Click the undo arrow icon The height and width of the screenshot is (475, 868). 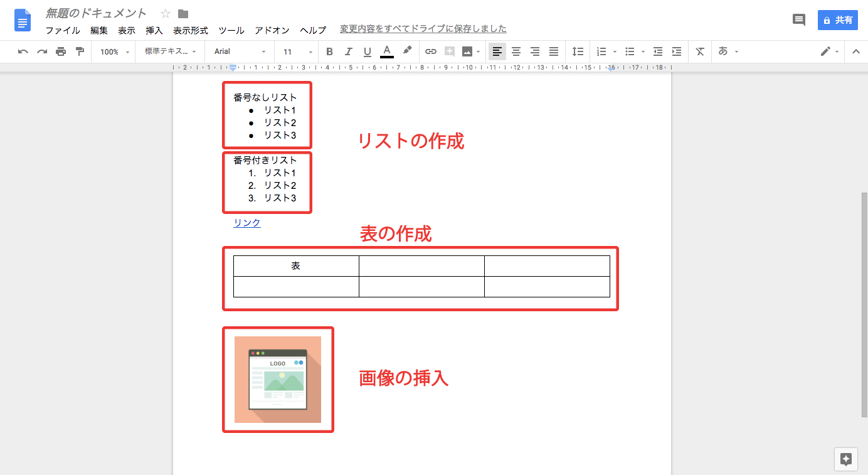click(x=23, y=51)
